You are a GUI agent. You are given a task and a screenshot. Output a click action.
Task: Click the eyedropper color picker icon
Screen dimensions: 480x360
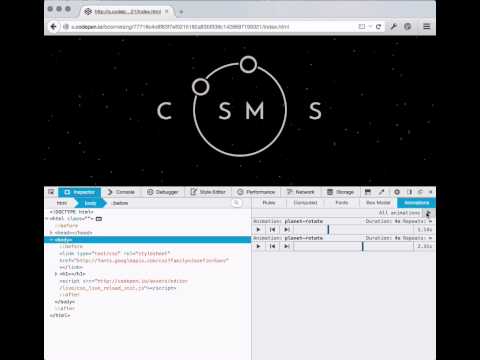click(x=381, y=192)
